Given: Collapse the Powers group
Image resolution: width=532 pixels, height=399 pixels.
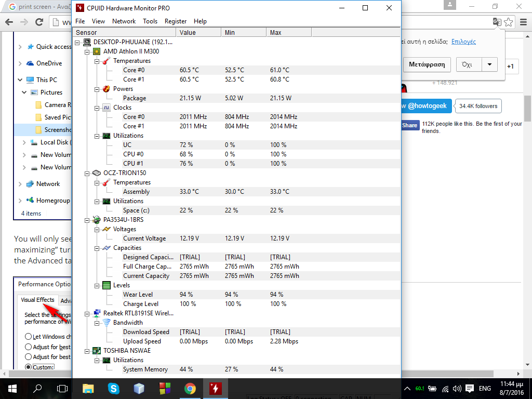Looking at the screenshot, I should tap(97, 89).
